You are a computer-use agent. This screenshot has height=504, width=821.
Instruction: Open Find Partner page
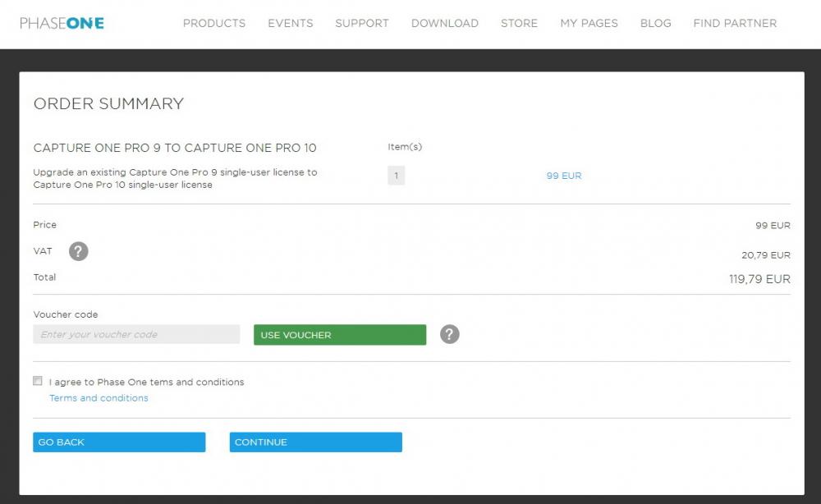point(735,23)
